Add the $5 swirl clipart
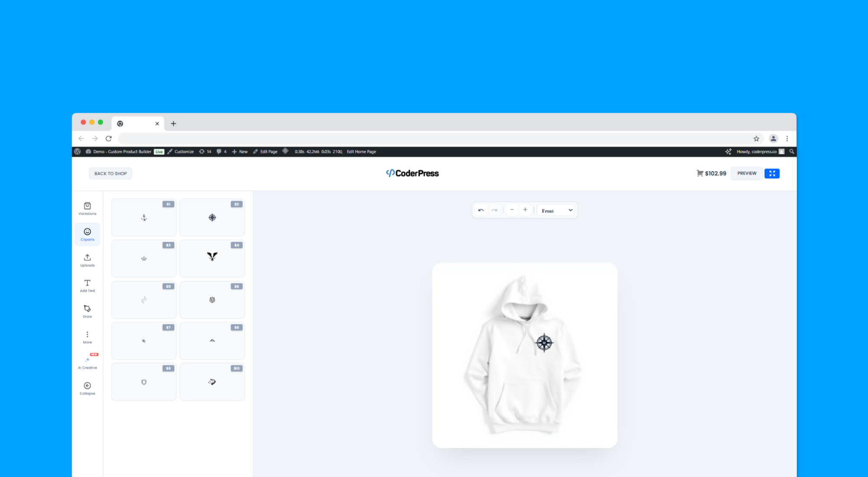Viewport: 868px width, 477px height. click(x=144, y=300)
